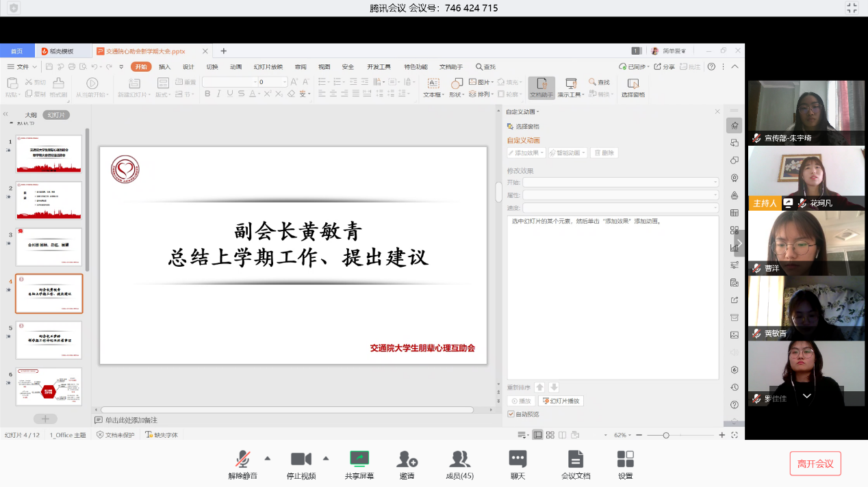Unmute the microphone (解除静音)
The height and width of the screenshot is (487, 868).
coord(242,459)
